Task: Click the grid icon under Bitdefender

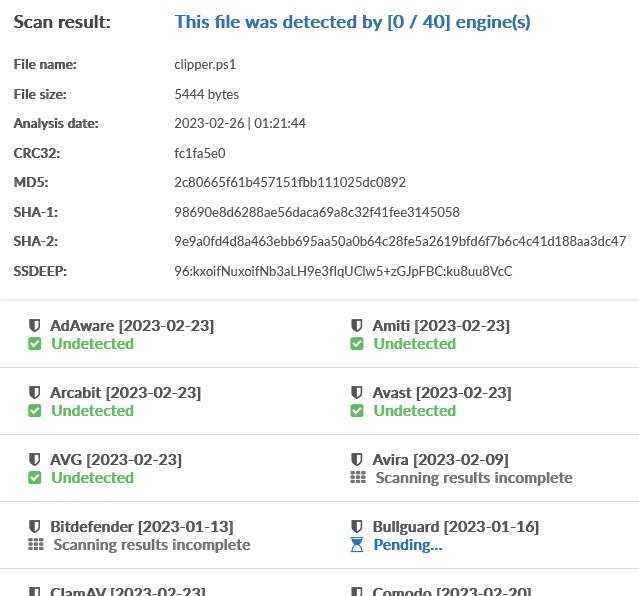Action: pos(36,544)
